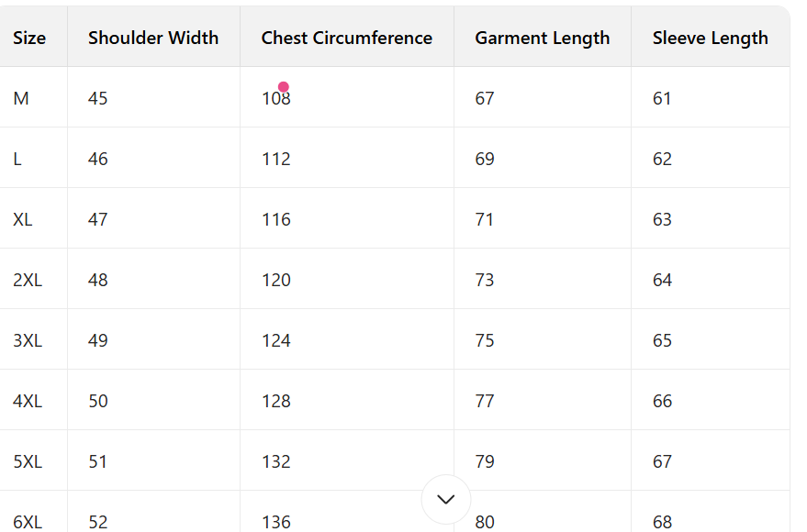Image resolution: width=807 pixels, height=532 pixels.
Task: Click the Shoulder Width column header
Action: [x=153, y=38]
